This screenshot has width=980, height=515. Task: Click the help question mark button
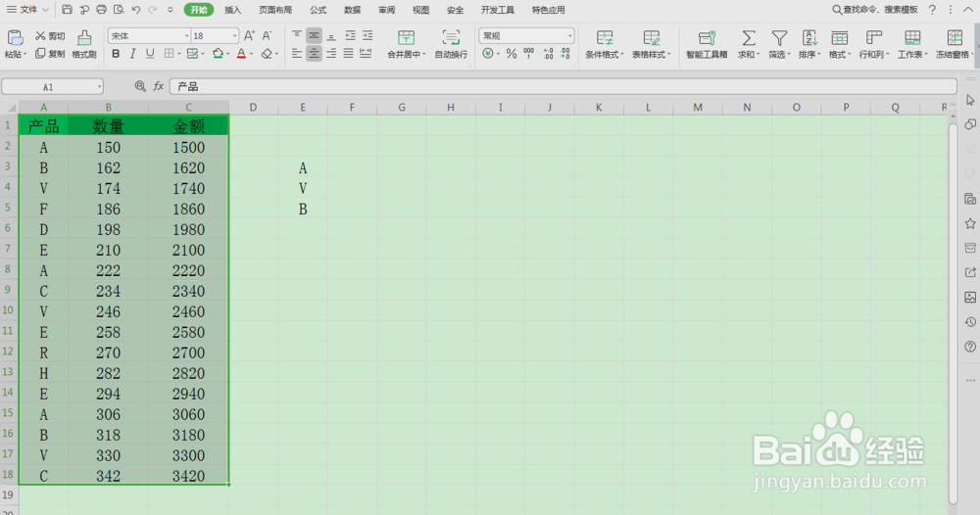pos(933,10)
